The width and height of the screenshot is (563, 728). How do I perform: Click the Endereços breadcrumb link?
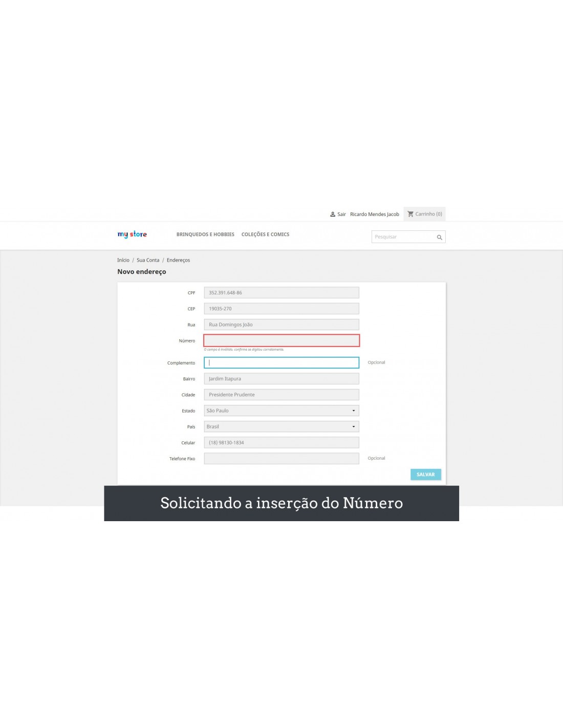tap(178, 260)
